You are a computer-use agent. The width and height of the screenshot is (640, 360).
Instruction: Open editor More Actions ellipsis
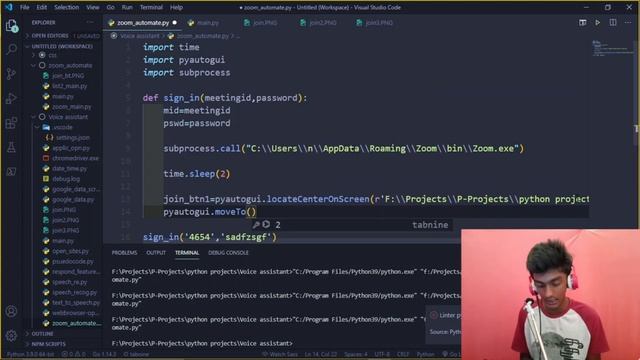click(628, 23)
